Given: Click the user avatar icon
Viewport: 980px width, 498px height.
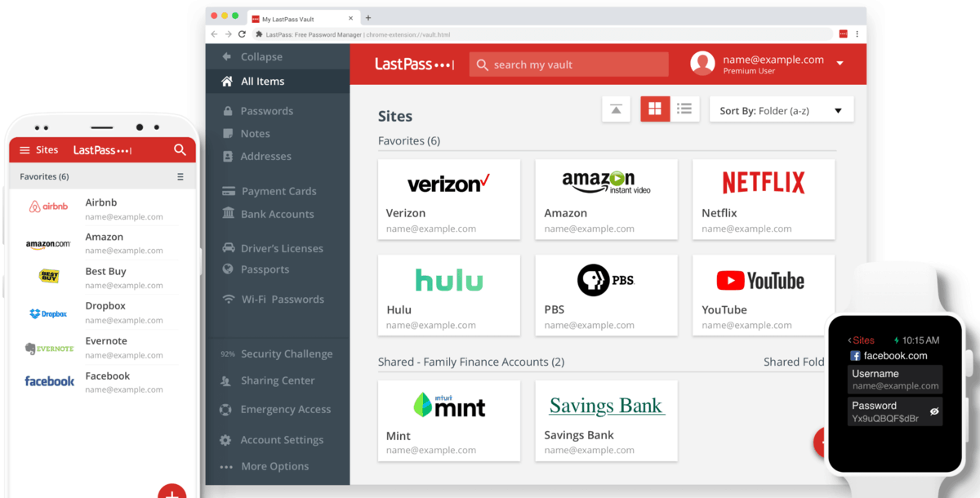Looking at the screenshot, I should [702, 64].
